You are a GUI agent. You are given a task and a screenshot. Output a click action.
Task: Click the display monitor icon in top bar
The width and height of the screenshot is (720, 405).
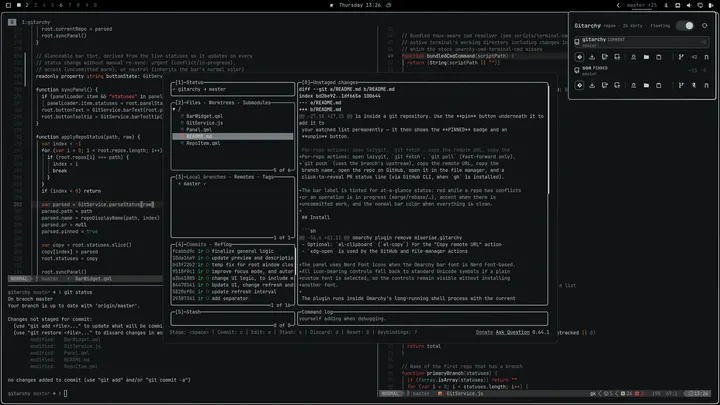[x=700, y=5]
